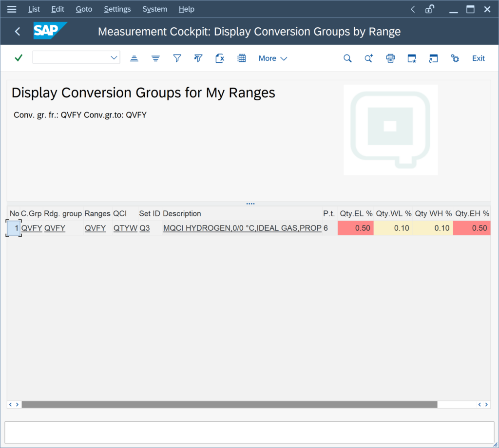Expand the command field dropdown arrow
The image size is (499, 448).
click(114, 57)
